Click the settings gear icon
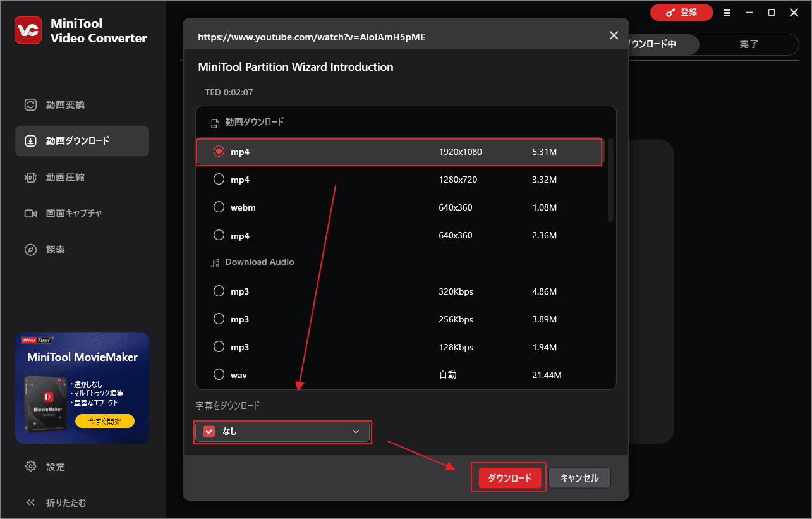Screen dimensions: 812x519 coord(30,467)
